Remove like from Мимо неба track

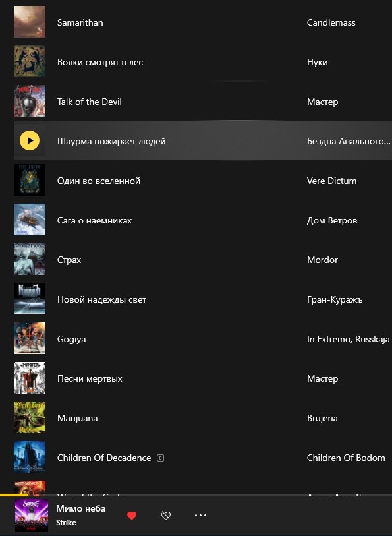click(x=132, y=516)
